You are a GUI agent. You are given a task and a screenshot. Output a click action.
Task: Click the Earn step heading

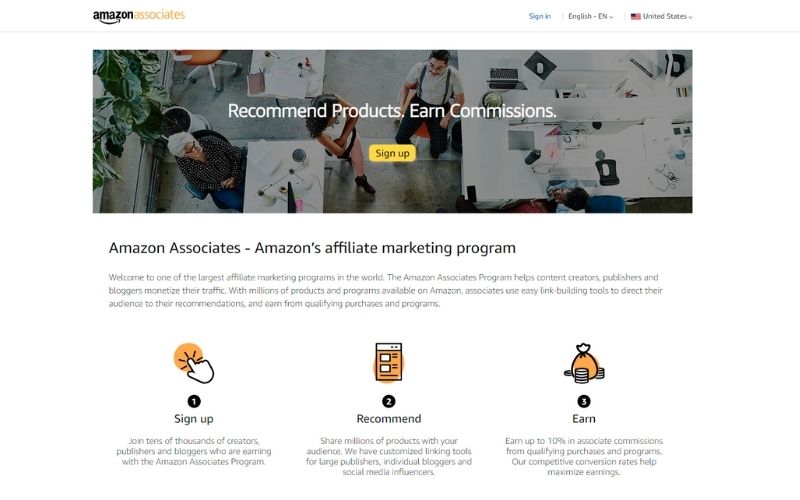coord(584,418)
